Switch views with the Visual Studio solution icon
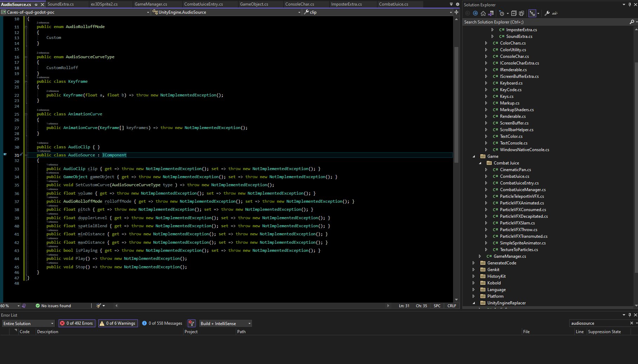The height and width of the screenshot is (364, 638). pyautogui.click(x=491, y=13)
